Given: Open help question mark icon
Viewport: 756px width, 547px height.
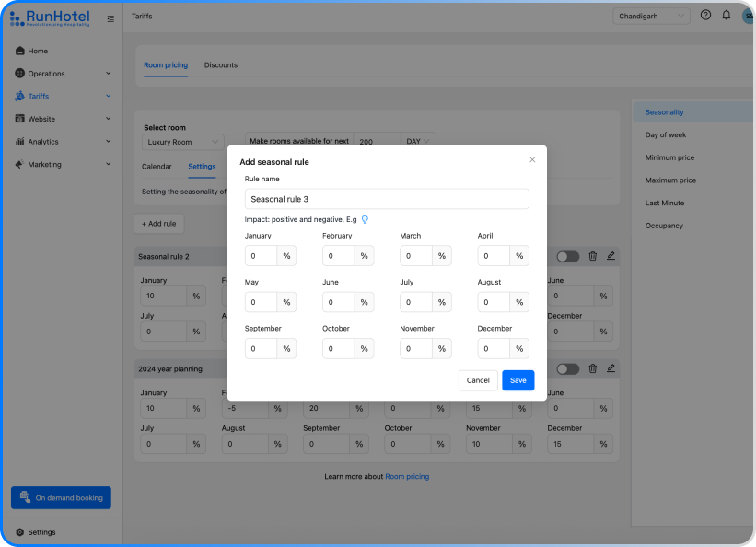Looking at the screenshot, I should (x=705, y=16).
